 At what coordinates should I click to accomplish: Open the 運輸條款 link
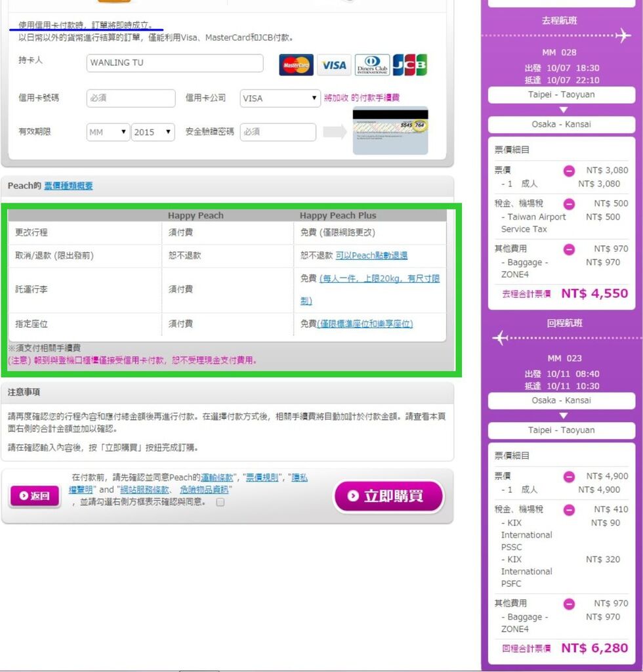coord(217,478)
